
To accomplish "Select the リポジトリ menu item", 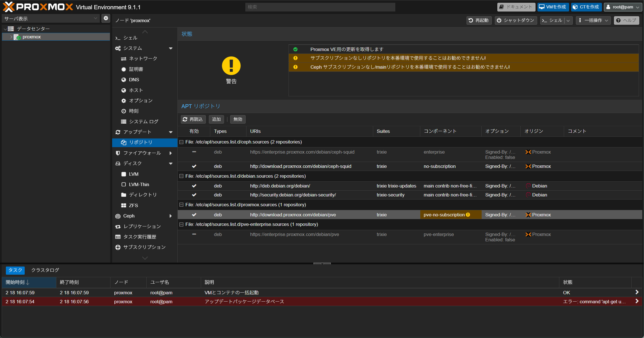I will (x=140, y=142).
